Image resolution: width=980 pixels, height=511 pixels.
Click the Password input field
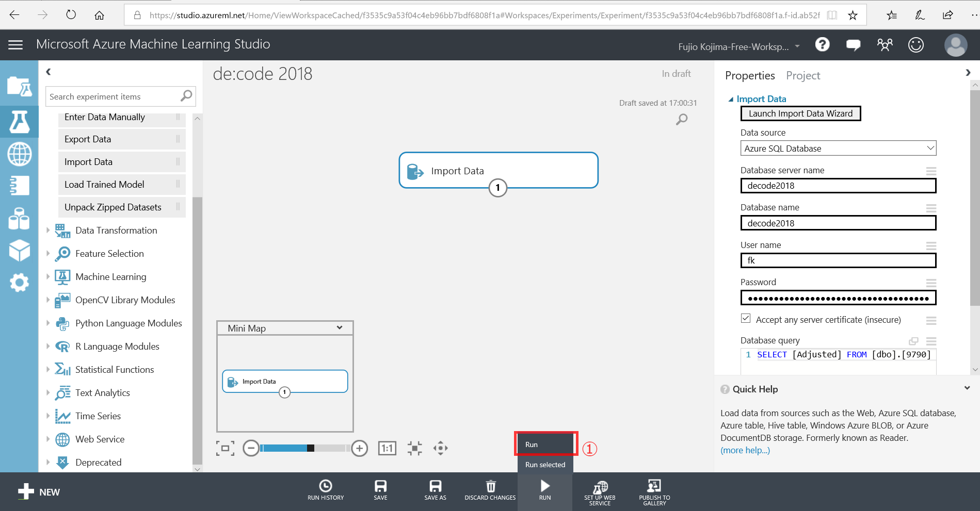838,298
